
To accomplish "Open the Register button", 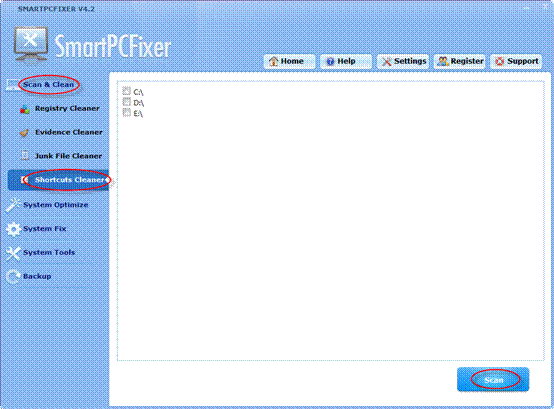I will click(459, 61).
